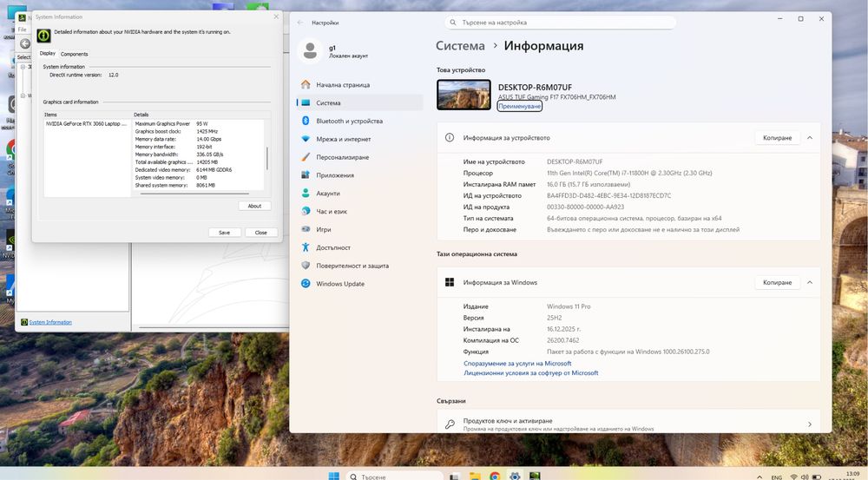Click the battery tray icon
Screen dimensions: 868x480
tap(817, 477)
